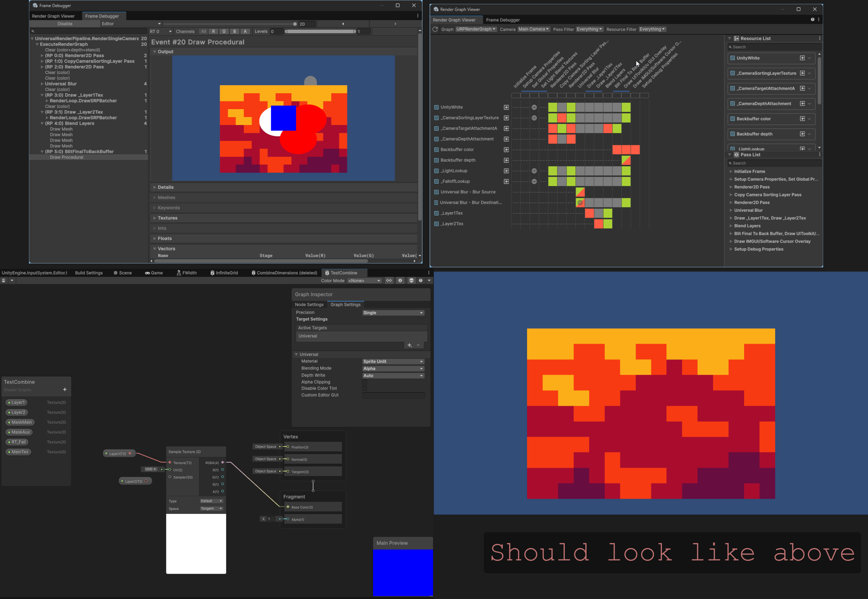Click the Main Preview icon in Shader Graph toolbar
Viewport: 868px width, 599px height.
pyautogui.click(x=412, y=281)
